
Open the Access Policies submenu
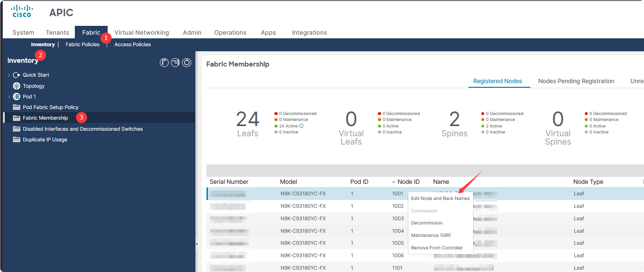133,44
